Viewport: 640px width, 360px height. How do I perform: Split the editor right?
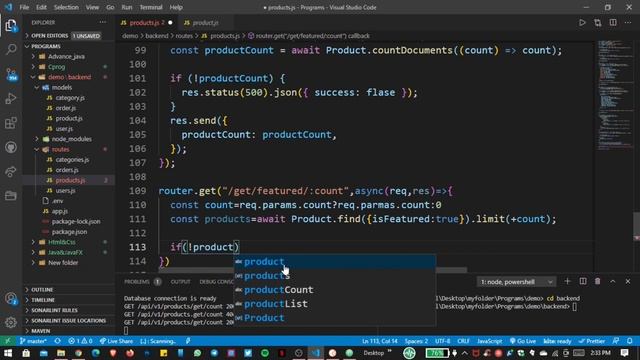coord(613,23)
